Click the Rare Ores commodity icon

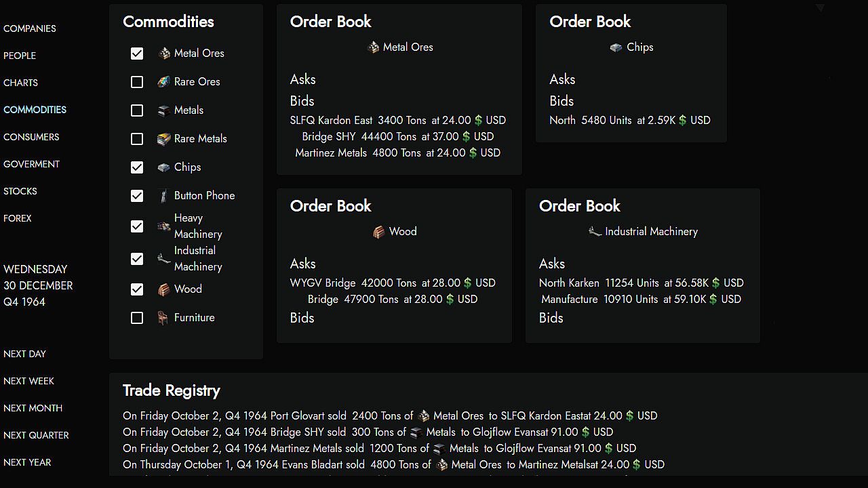163,82
